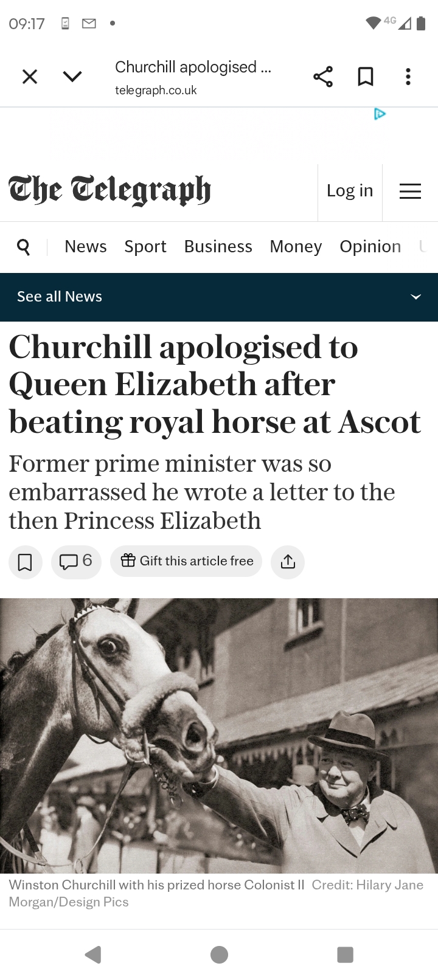This screenshot has height=980, width=438.
Task: Open the Churchill horse photo
Action: click(x=219, y=736)
